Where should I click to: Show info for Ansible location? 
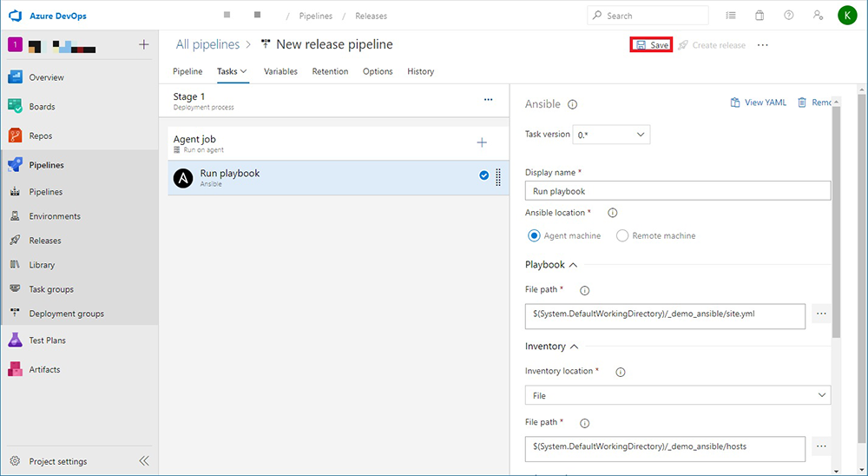point(612,213)
